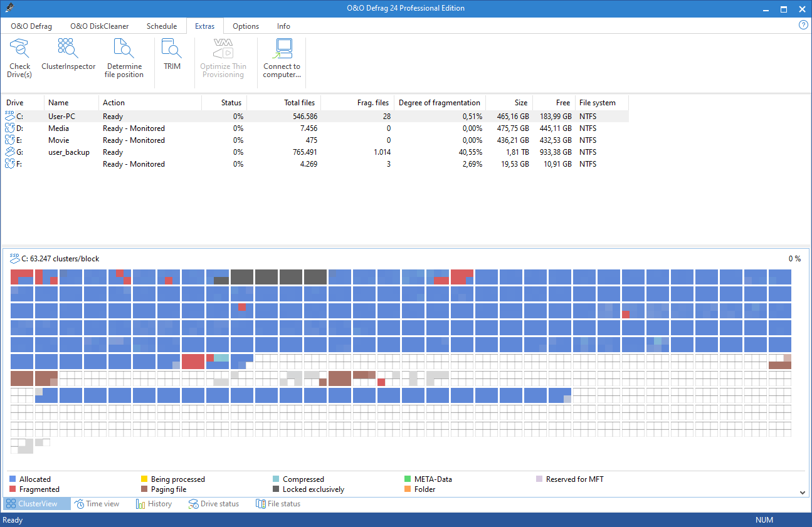Switch to the O&O DiskCleaner tab
Screen dimensions: 812x527
[99, 26]
